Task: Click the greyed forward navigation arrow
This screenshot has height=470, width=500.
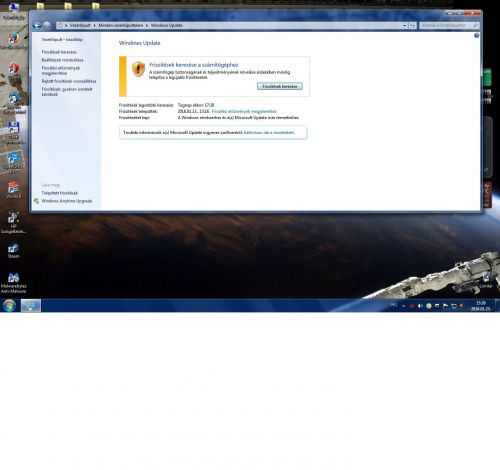Action: click(x=47, y=25)
